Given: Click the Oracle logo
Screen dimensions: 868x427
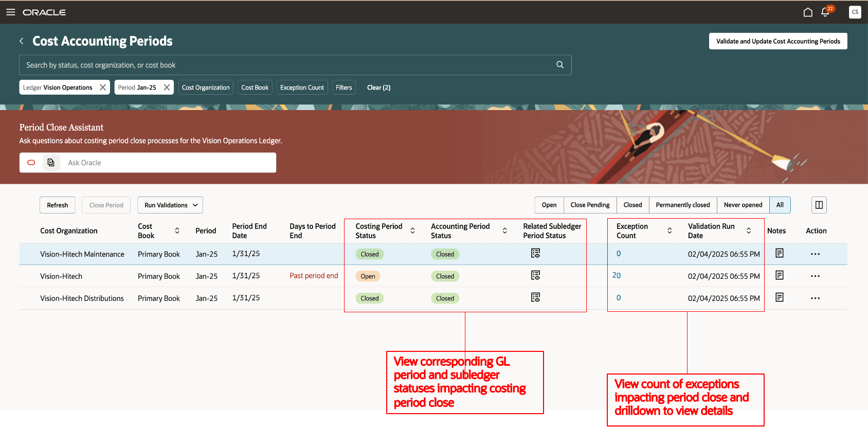Looking at the screenshot, I should point(44,12).
